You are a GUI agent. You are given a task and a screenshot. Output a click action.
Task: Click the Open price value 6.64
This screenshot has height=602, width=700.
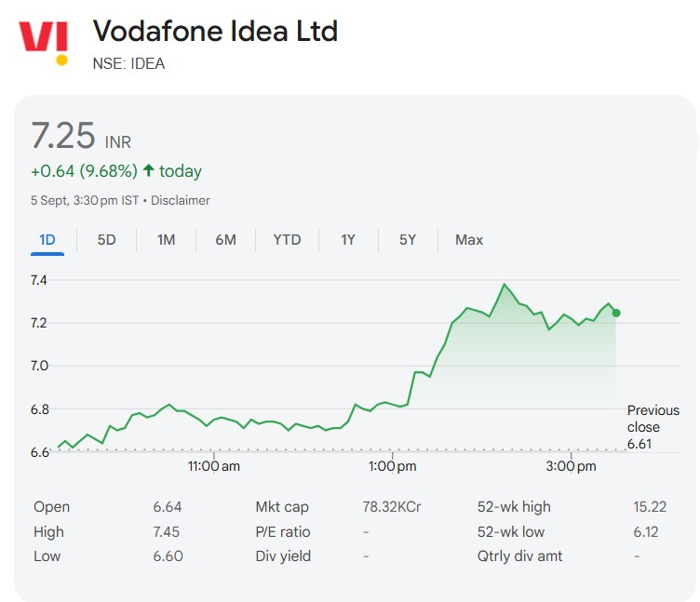(168, 507)
